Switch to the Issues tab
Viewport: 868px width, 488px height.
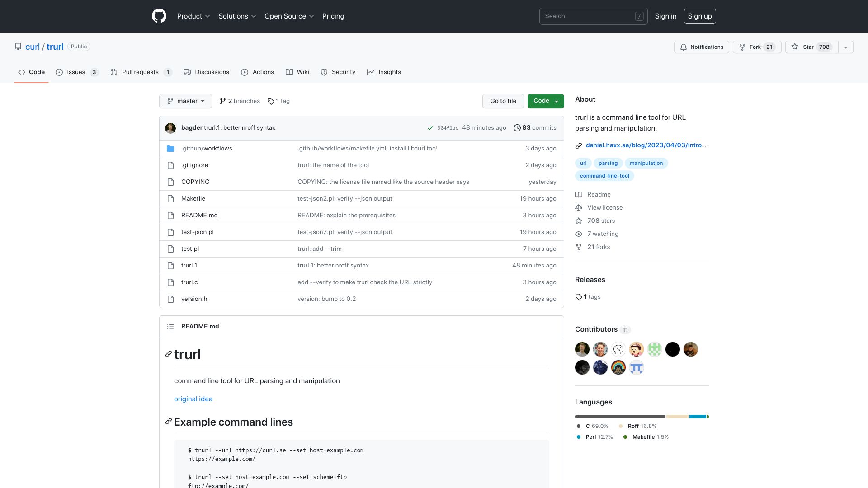[77, 72]
